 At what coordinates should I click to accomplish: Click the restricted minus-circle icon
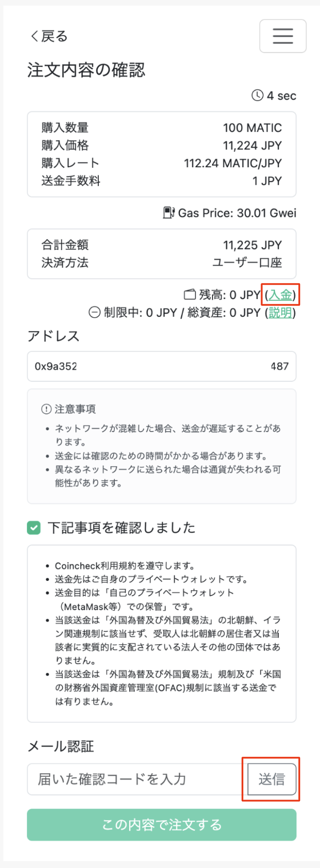(x=94, y=312)
